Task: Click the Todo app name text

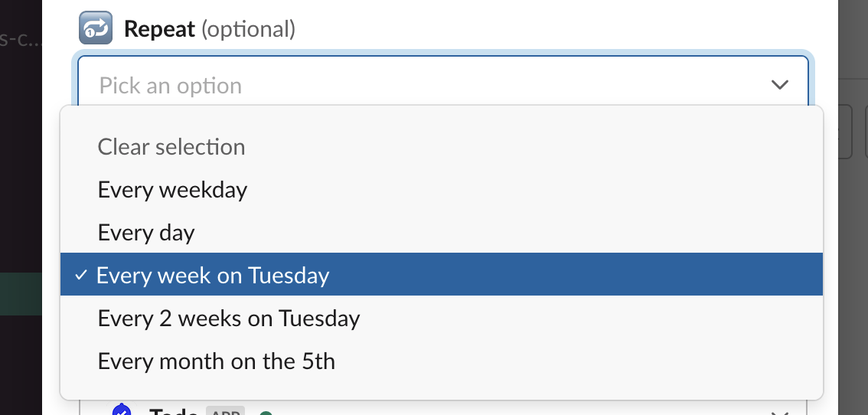Action: 175,412
